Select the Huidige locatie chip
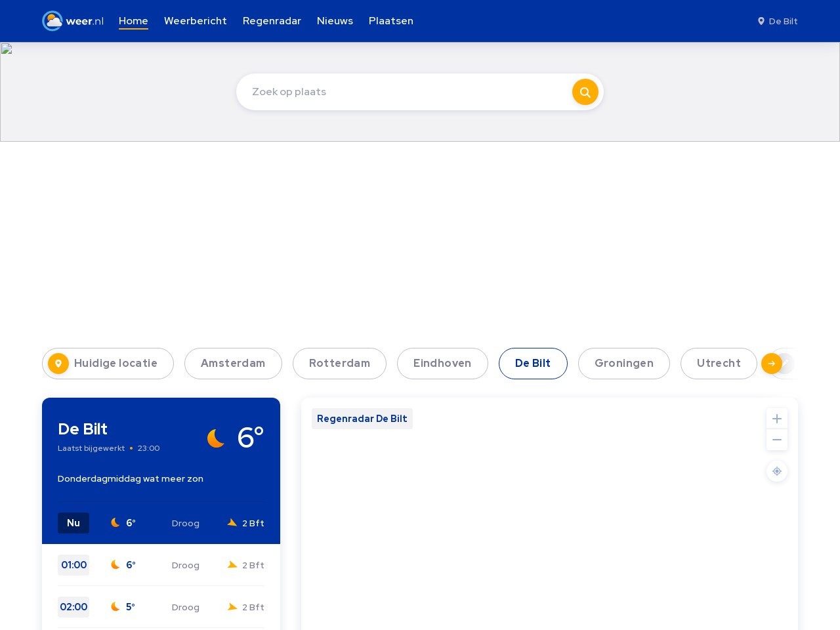Image resolution: width=840 pixels, height=630 pixels. tap(108, 364)
